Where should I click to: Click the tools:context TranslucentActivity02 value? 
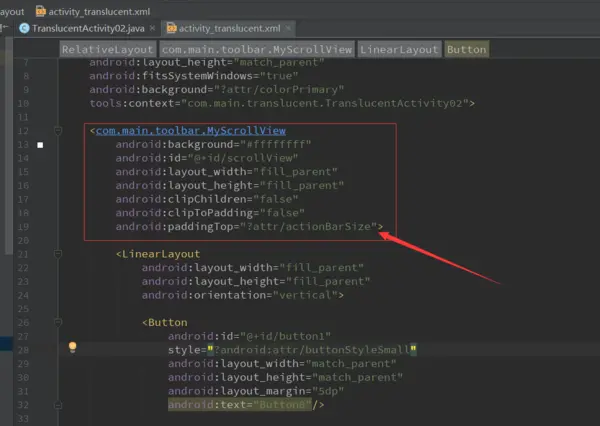click(x=325, y=103)
